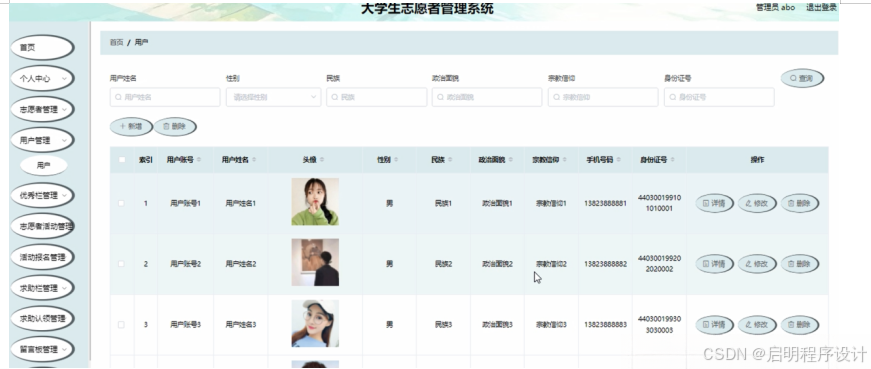The width and height of the screenshot is (871, 369).
Task: Open the 性别 filter dropdown
Action: point(273,97)
